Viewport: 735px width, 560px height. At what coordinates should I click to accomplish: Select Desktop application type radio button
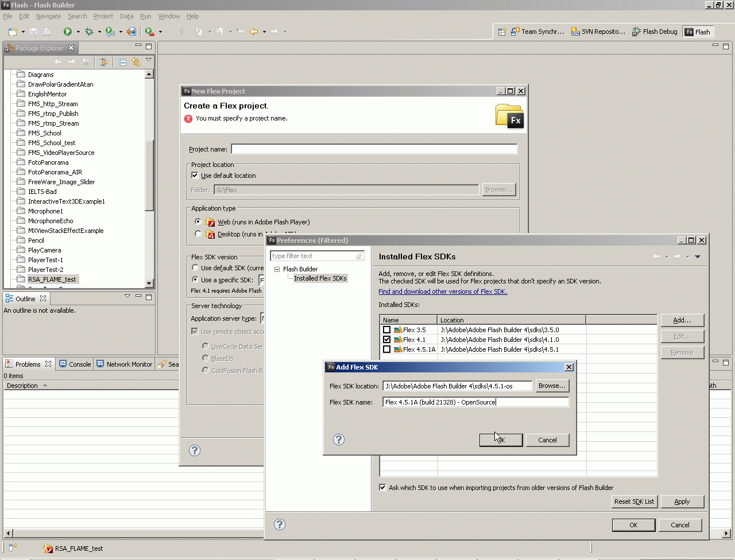point(198,234)
